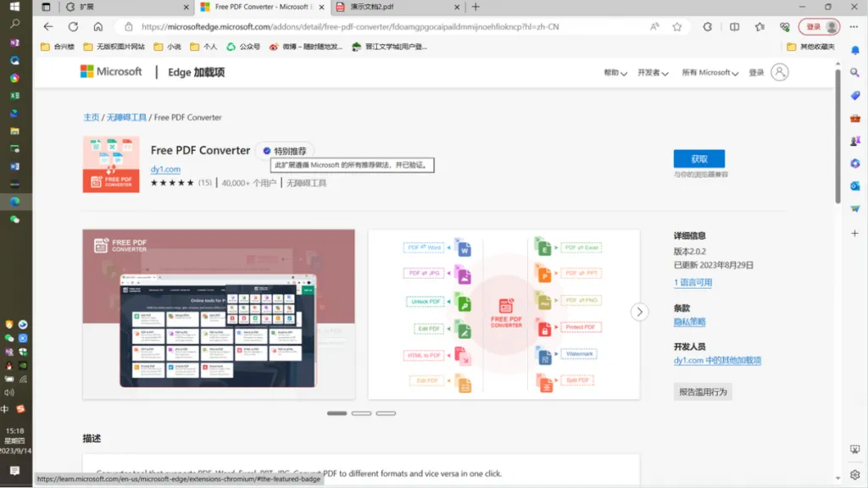
Task: Click the blue 获取 button
Action: point(698,158)
